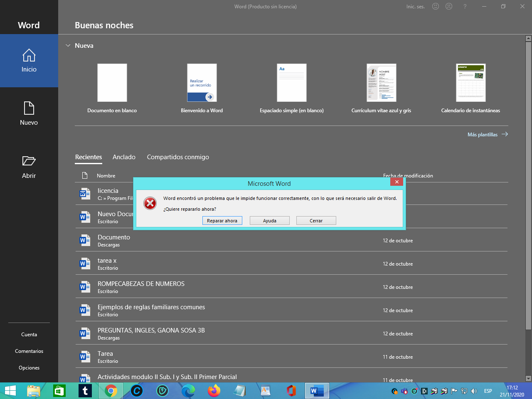Open recent file 'ROMPECABEZAS DE NUMEROS'
532x399 pixels.
click(x=291, y=286)
